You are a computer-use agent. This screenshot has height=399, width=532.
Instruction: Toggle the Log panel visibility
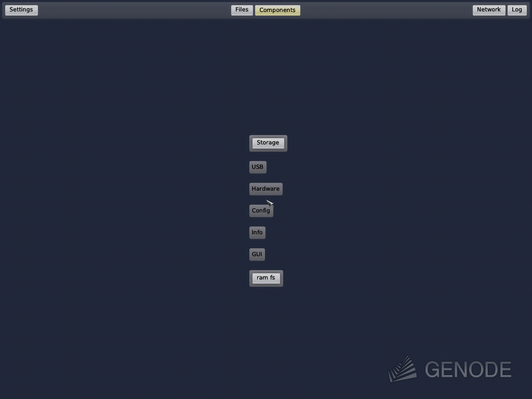[516, 9]
